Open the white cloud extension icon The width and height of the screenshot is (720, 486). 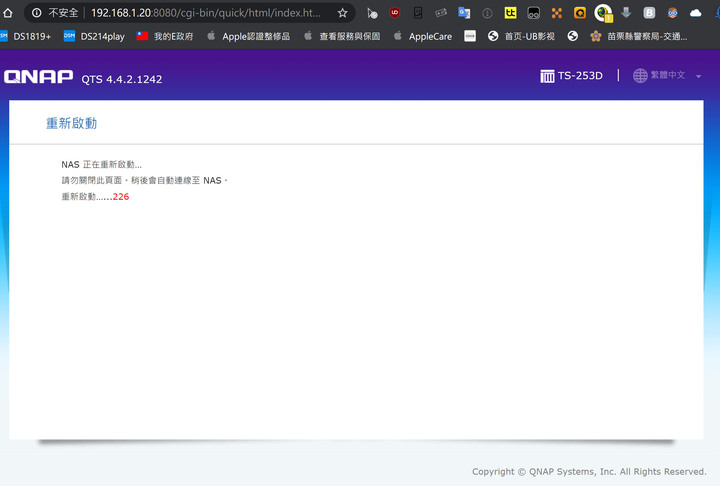[696, 13]
